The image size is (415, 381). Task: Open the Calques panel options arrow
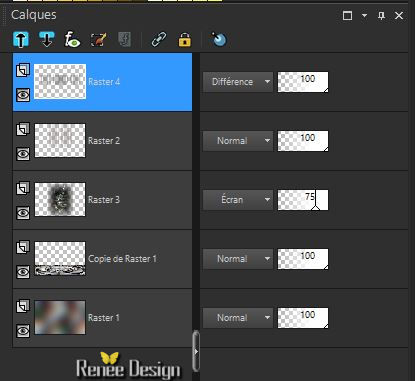364,15
